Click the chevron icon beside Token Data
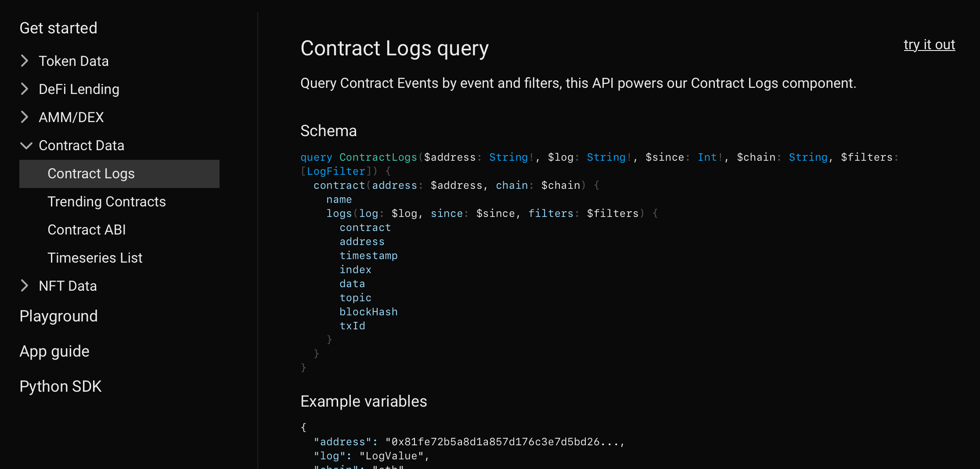The height and width of the screenshot is (469, 980). (25, 61)
